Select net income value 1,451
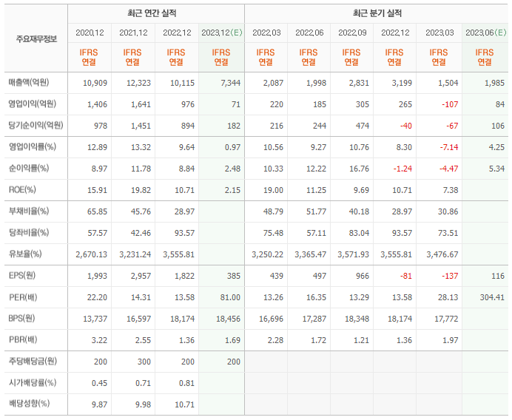 click(x=141, y=126)
